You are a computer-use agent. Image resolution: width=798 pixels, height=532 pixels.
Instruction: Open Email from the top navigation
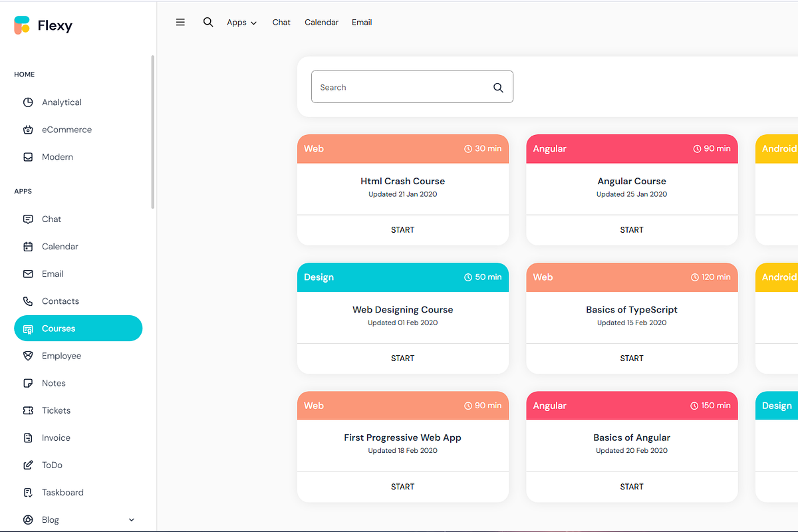(362, 23)
